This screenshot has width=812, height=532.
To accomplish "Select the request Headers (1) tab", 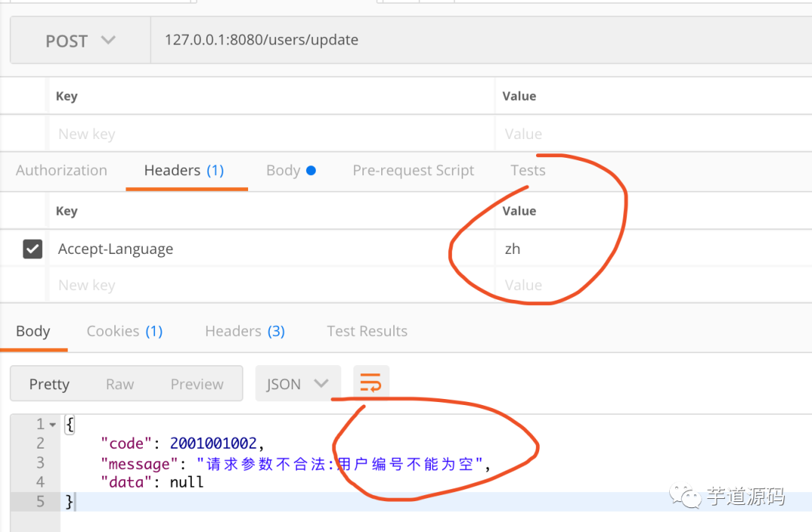I will pyautogui.click(x=184, y=171).
